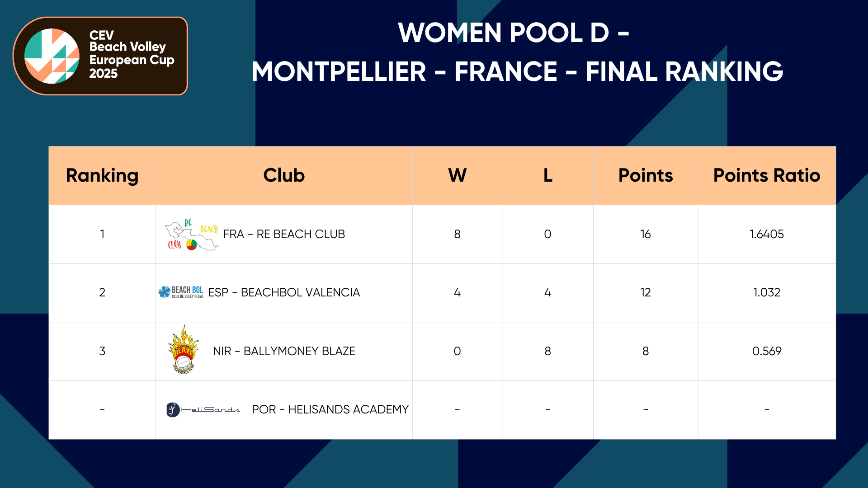Click the HeliSands Academy logo
Screen dimensions: 868x488
(x=203, y=409)
